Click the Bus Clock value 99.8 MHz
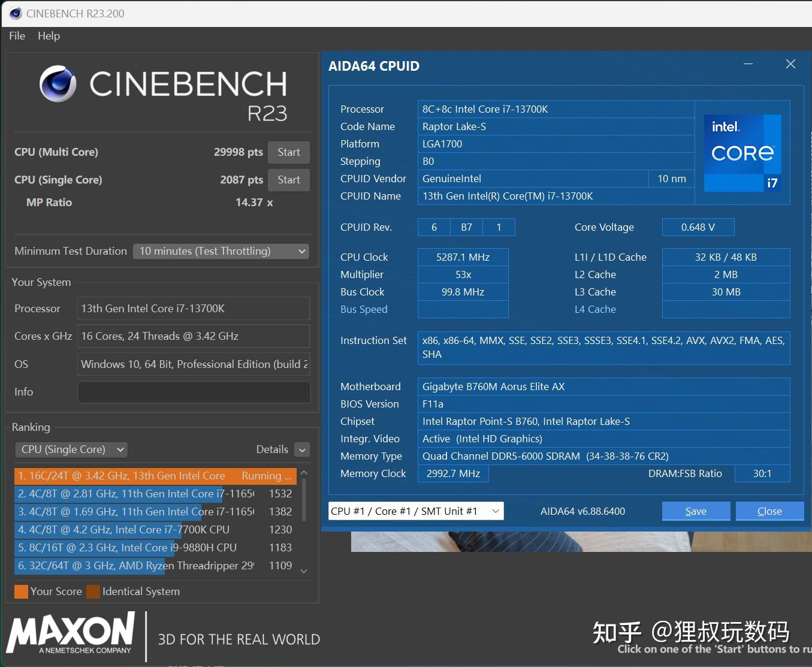 coord(463,292)
